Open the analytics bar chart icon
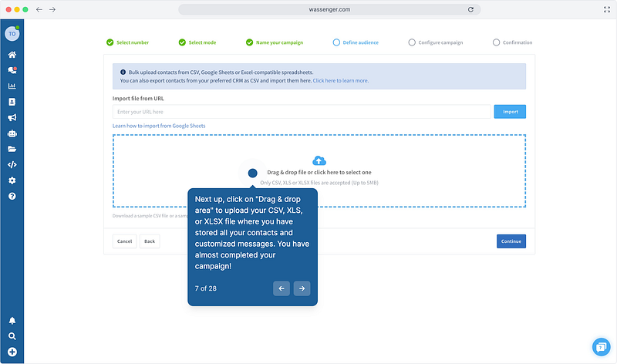617x364 pixels. [x=12, y=86]
